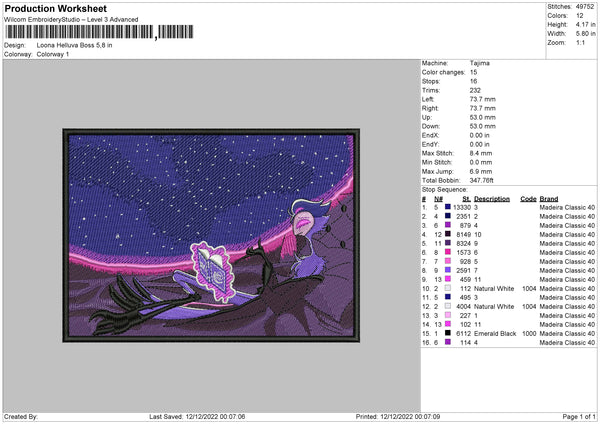Click the barcode under the worksheet title
Screen dimensions: 600x424
pos(99,32)
